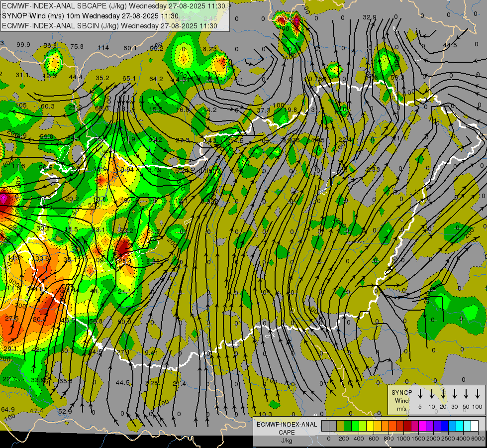Click the '8.23' map value
The image size is (487, 448).
click(x=210, y=49)
